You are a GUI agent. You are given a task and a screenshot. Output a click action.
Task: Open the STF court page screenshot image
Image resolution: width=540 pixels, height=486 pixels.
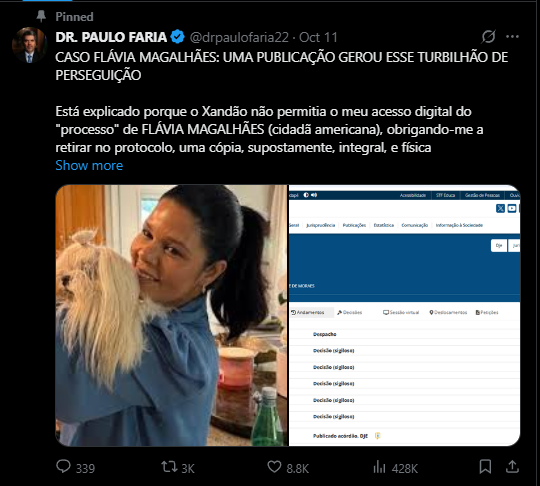[x=404, y=315]
